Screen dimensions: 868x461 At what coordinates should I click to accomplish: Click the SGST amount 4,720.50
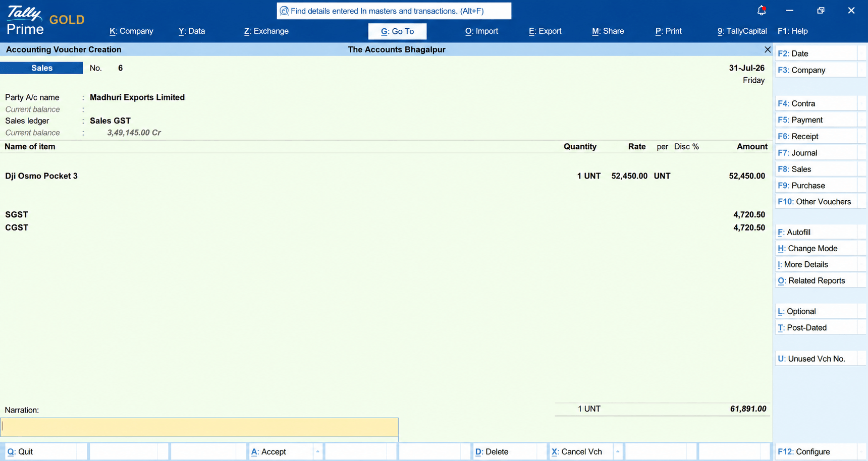pos(749,214)
